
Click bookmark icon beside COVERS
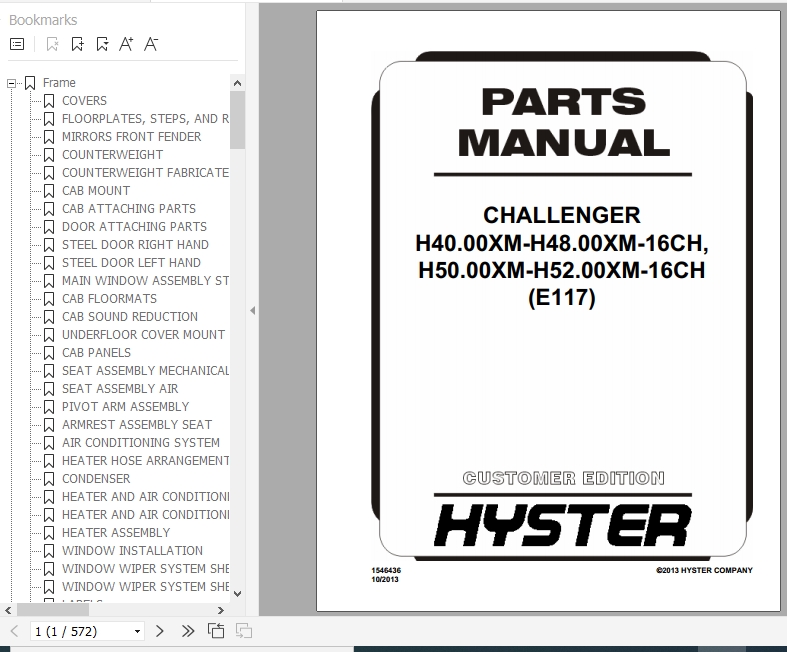(49, 101)
